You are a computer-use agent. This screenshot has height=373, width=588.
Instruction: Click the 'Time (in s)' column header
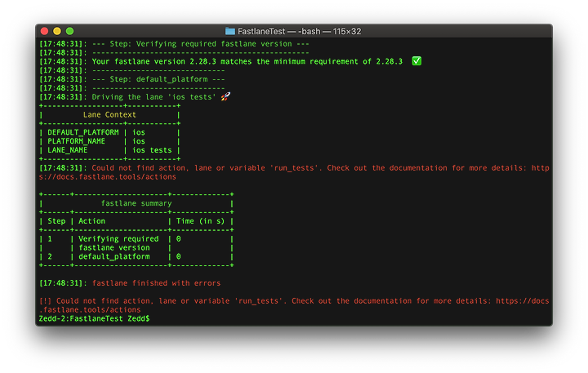pyautogui.click(x=200, y=221)
